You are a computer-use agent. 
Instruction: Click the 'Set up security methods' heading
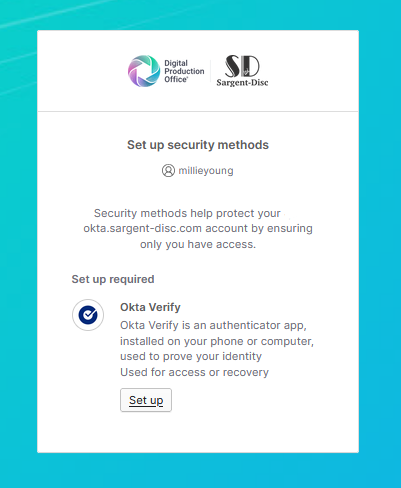point(198,145)
